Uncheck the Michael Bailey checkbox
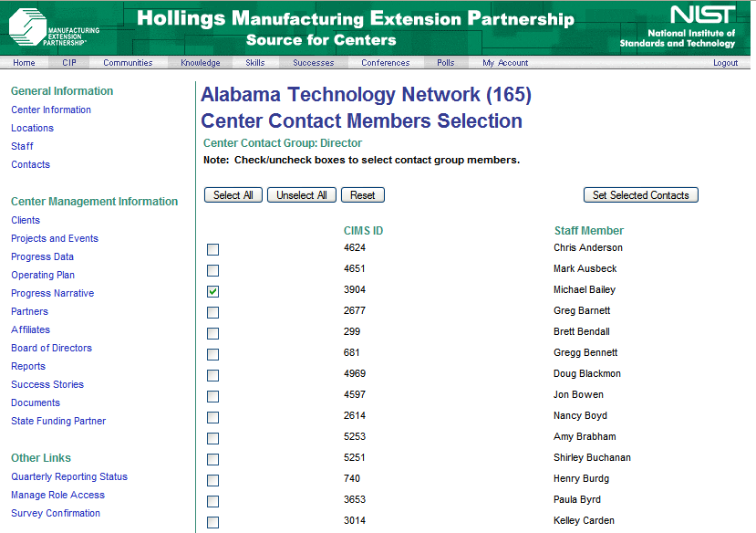This screenshot has height=533, width=756. click(212, 292)
